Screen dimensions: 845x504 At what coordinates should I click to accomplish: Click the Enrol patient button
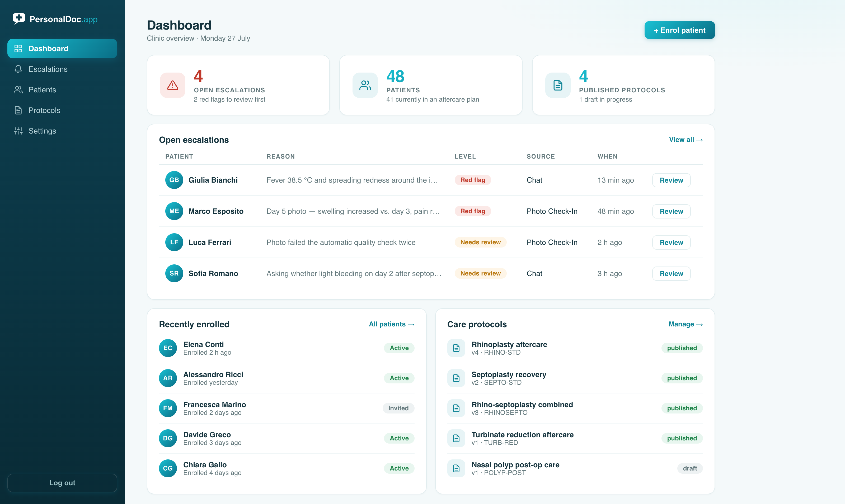679,30
